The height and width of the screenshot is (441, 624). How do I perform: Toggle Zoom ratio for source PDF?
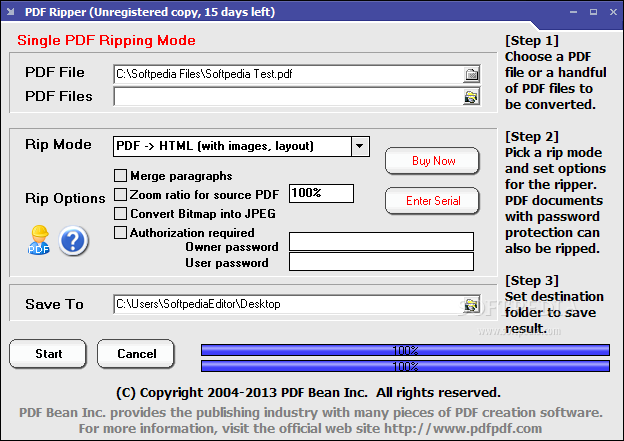point(120,195)
